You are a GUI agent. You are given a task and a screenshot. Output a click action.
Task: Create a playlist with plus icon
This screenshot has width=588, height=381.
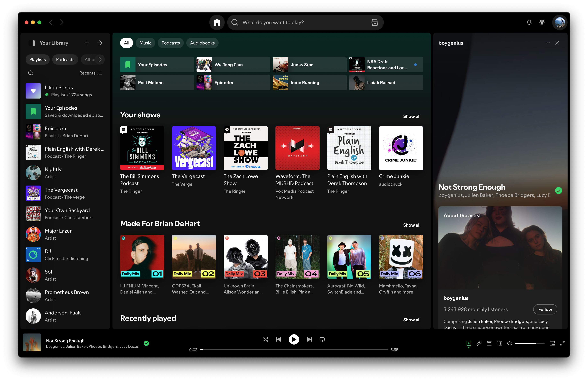(87, 43)
